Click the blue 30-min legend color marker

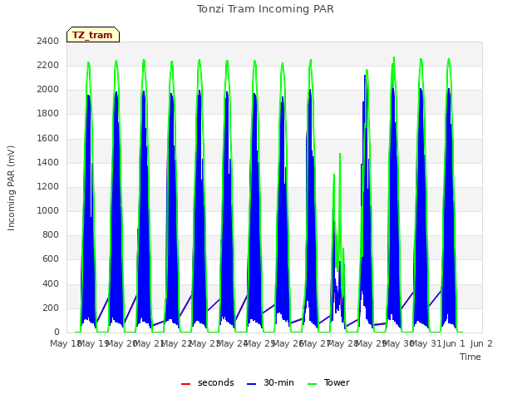point(251,384)
